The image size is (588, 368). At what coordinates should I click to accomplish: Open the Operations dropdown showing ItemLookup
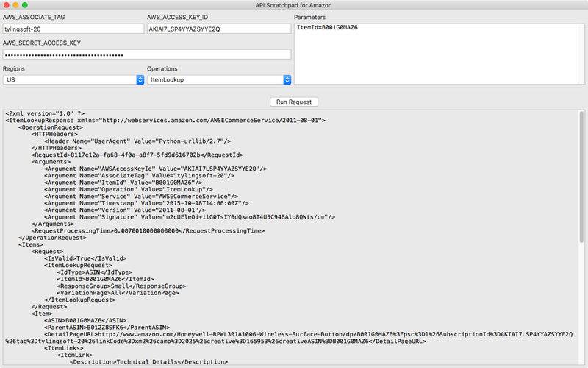(219, 79)
